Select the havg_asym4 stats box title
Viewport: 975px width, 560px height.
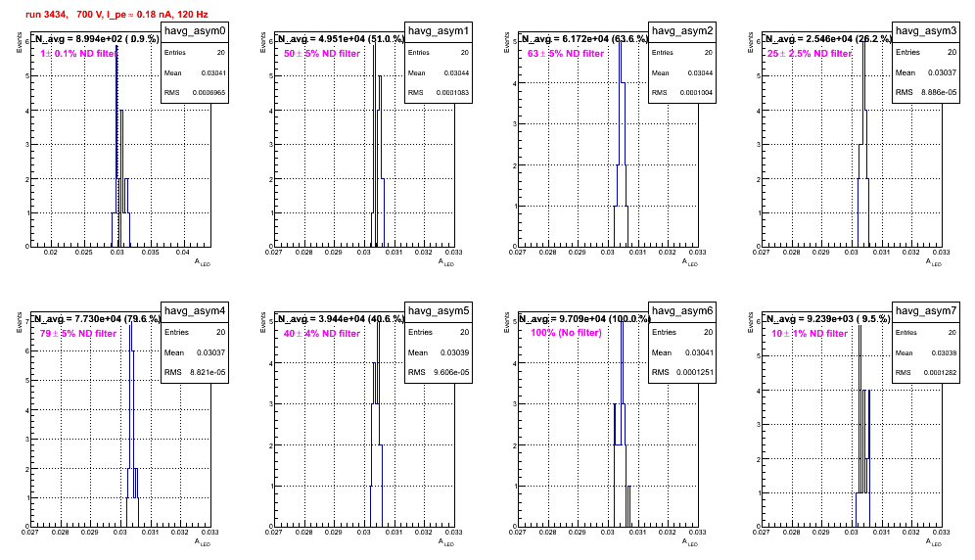tap(195, 311)
